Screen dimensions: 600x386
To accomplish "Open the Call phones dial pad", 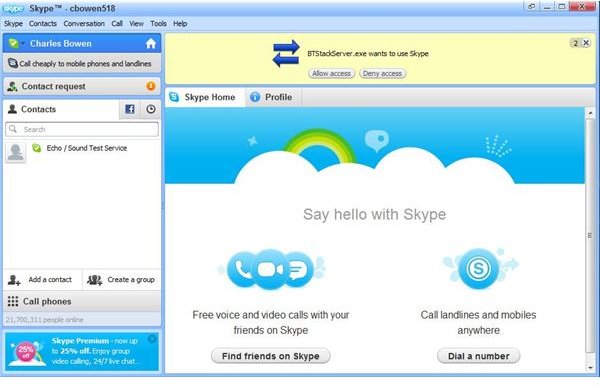I will (82, 301).
